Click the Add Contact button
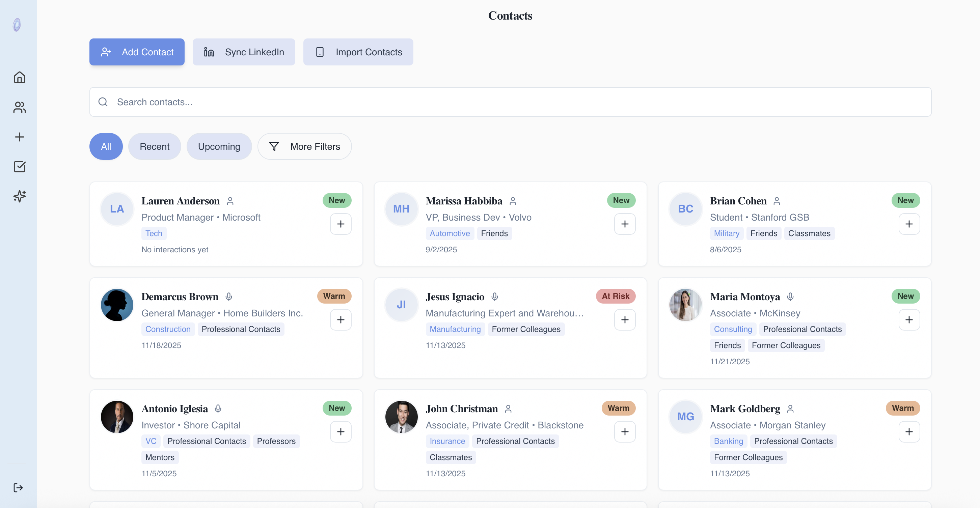980x508 pixels. [x=137, y=52]
